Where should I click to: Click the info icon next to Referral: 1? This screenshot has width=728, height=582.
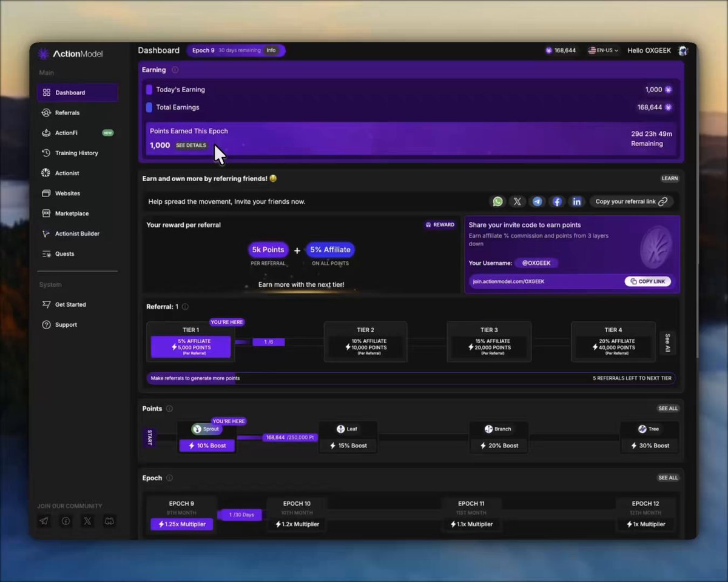(185, 307)
